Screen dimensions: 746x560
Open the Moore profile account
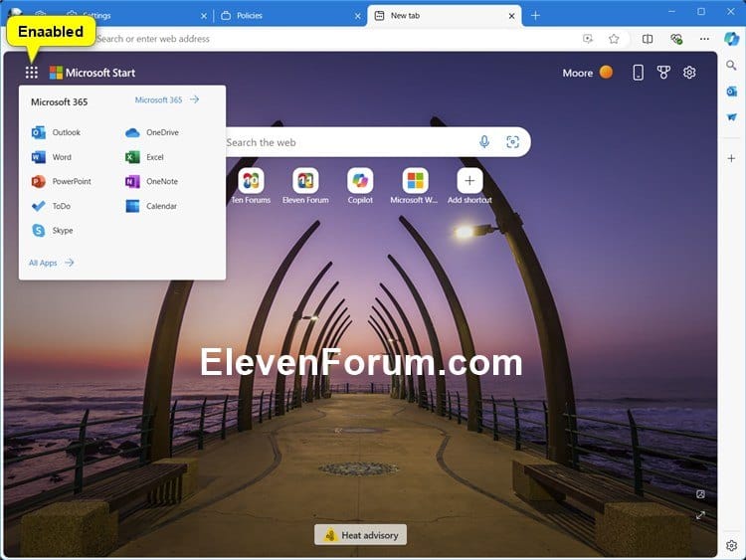[x=588, y=73]
